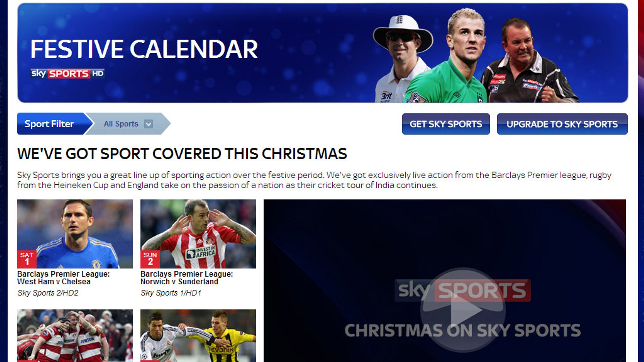Image resolution: width=644 pixels, height=362 pixels.
Task: Open the Norwich v Sunderland thumbnail
Action: 198,234
